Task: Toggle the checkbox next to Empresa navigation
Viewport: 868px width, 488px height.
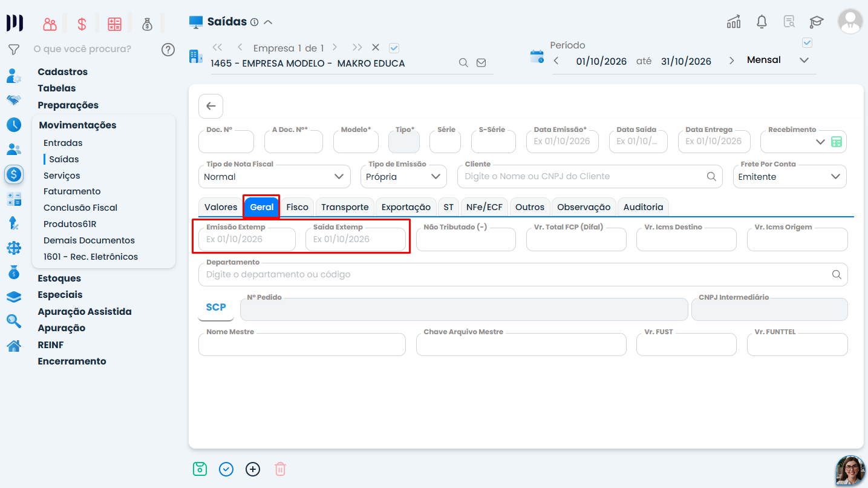Action: (x=394, y=48)
